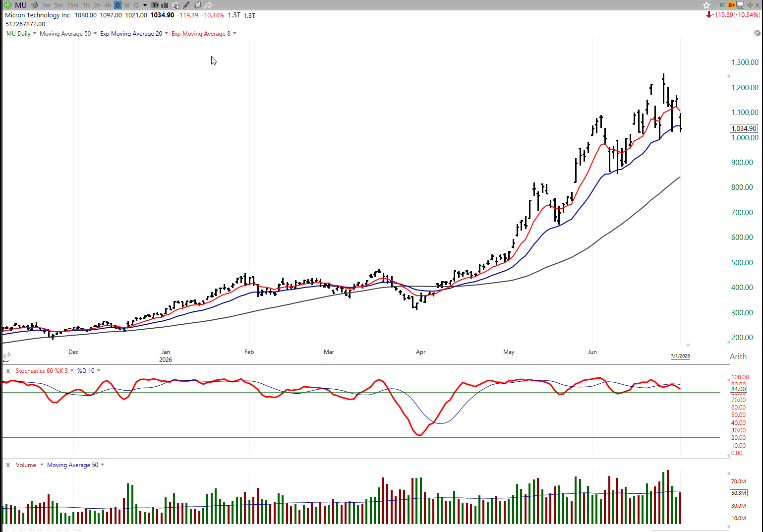The image size is (763, 532).
Task: Open the color palette icon
Action: [757, 33]
